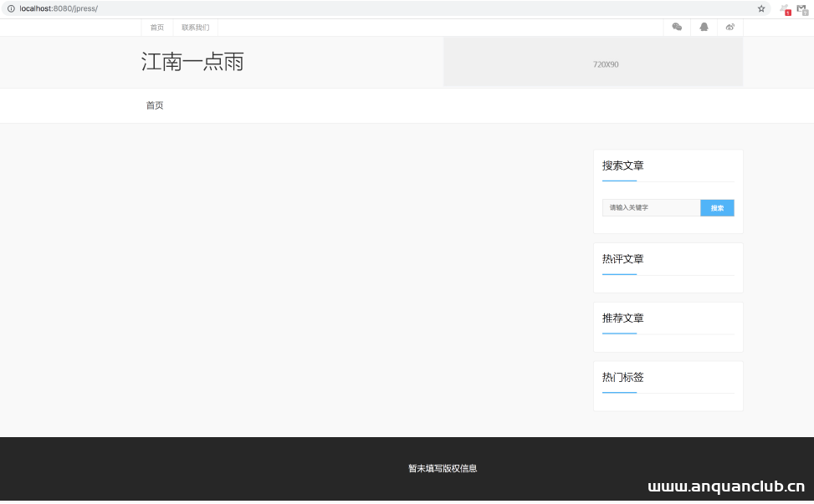
Task: Click the 暂未填写版权信息 footer text
Action: [x=441, y=468]
